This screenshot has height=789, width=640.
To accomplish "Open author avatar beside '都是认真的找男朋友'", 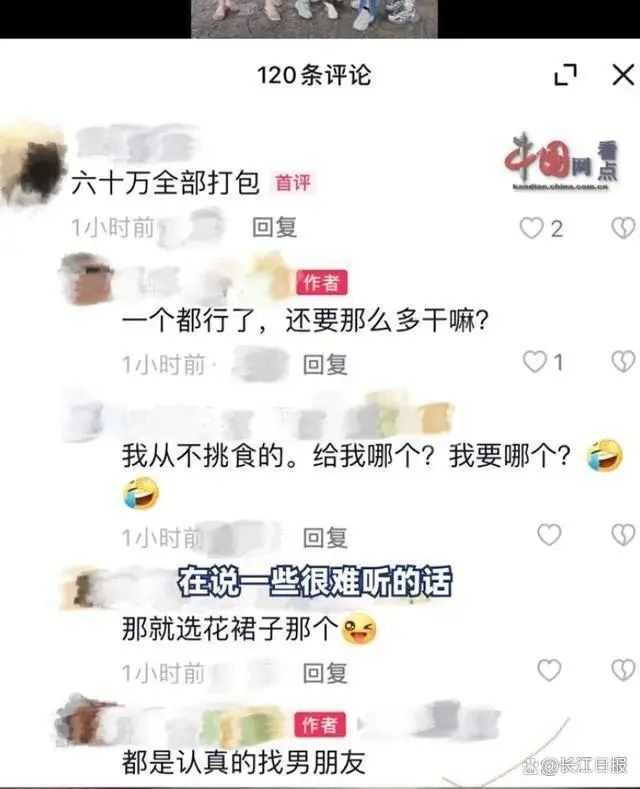I will tap(83, 721).
